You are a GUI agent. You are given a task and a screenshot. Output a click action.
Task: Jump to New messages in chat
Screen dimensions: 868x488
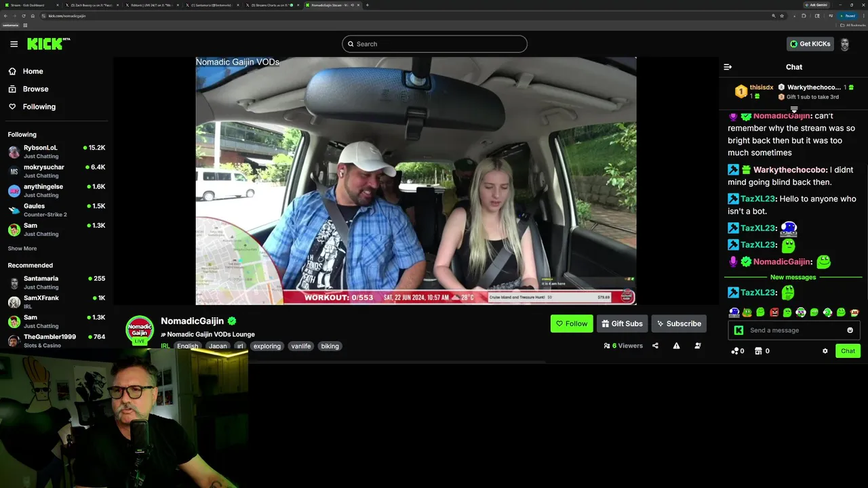(793, 277)
